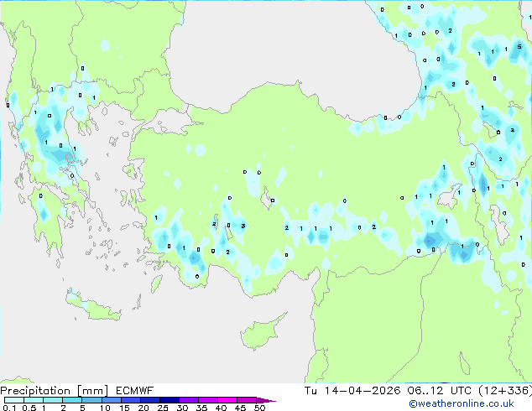Pick the legend swatch between 20 and 25
532x411 pixels.
pyautogui.click(x=152, y=400)
